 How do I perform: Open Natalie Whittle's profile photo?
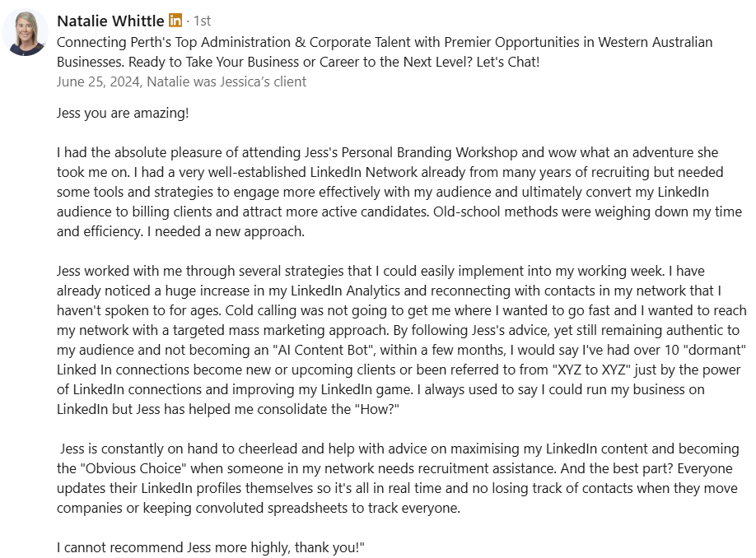click(x=25, y=32)
